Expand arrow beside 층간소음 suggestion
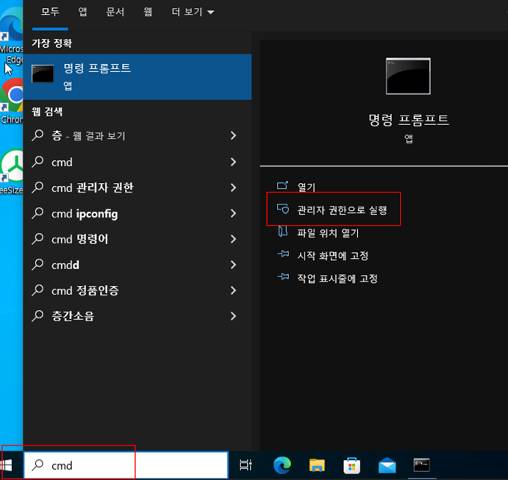 [233, 316]
